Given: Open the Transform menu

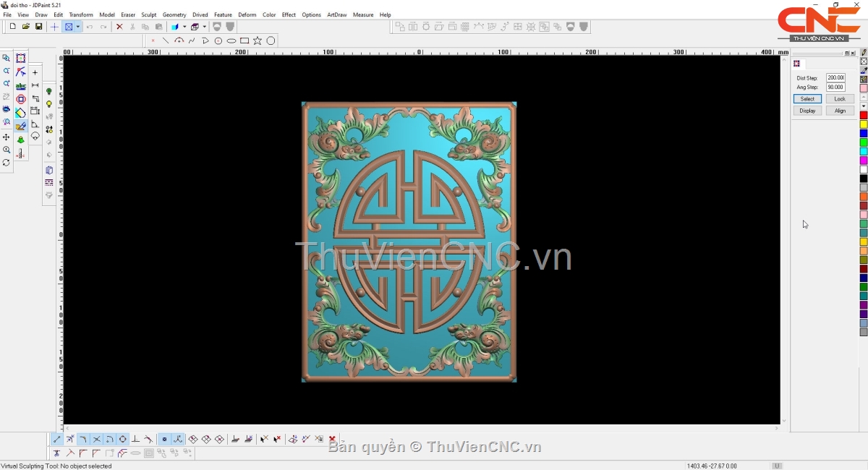Looking at the screenshot, I should (x=81, y=14).
